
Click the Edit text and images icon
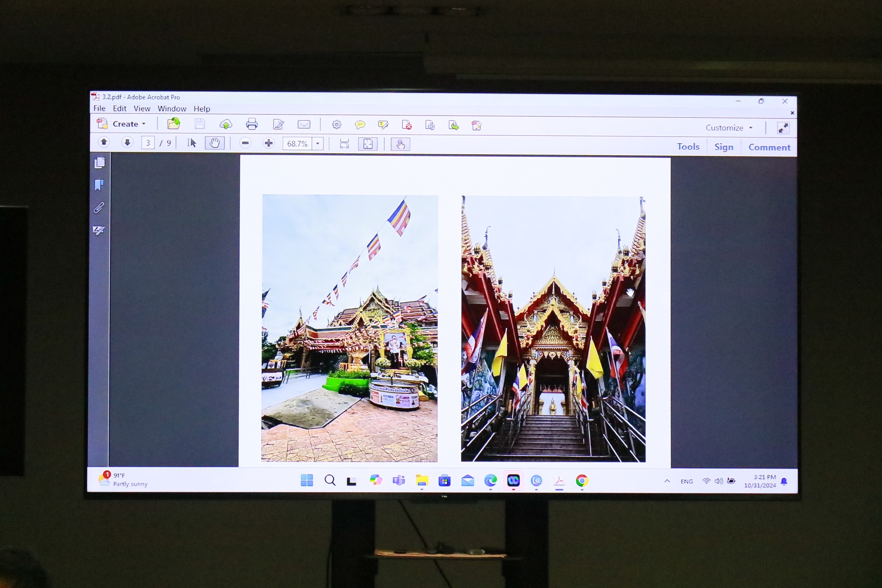click(x=278, y=124)
